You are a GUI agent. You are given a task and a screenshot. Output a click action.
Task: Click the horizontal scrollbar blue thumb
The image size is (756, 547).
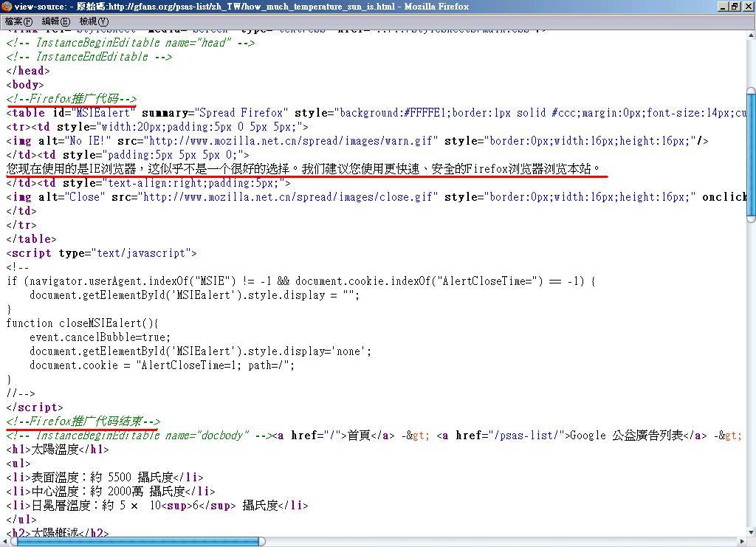coord(137,541)
